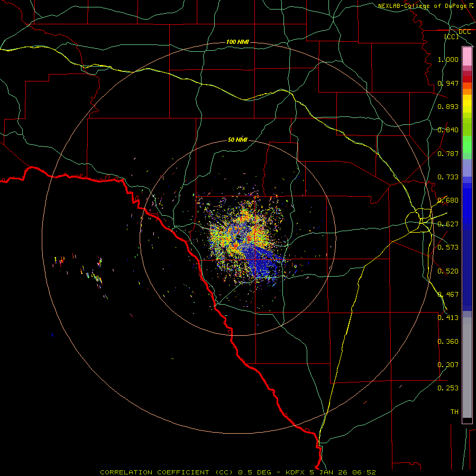Click the 0.733 scale value
This screenshot has width=476, height=476.
click(448, 177)
